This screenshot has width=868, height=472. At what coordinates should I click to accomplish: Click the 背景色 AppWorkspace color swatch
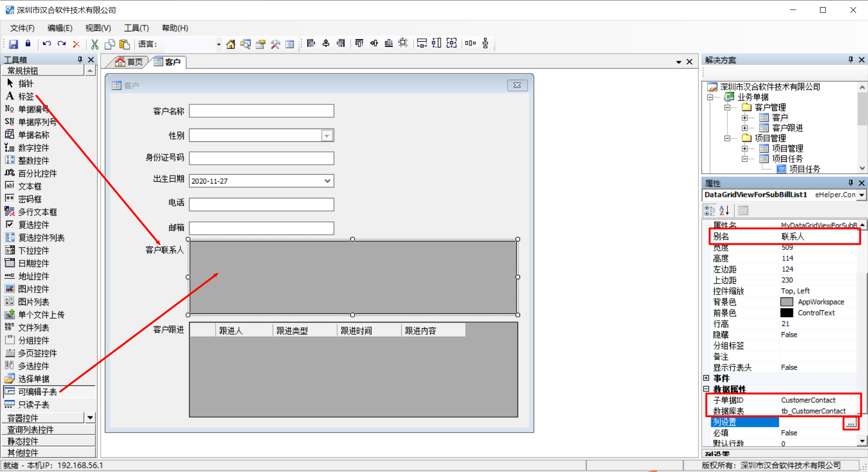coord(787,302)
